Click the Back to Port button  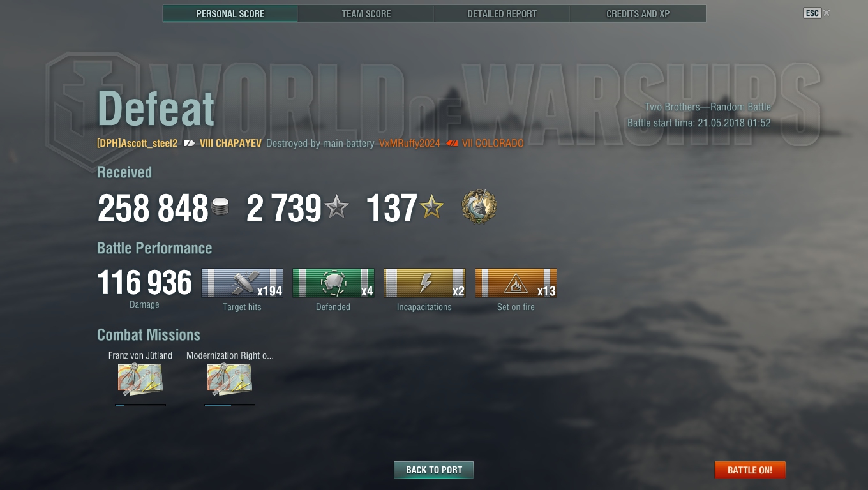[x=433, y=470]
